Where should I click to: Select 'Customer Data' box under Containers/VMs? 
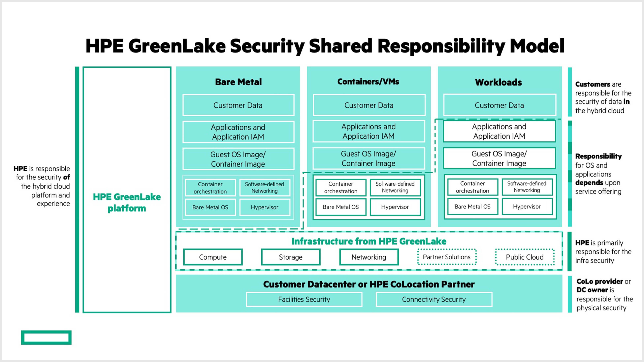click(369, 105)
